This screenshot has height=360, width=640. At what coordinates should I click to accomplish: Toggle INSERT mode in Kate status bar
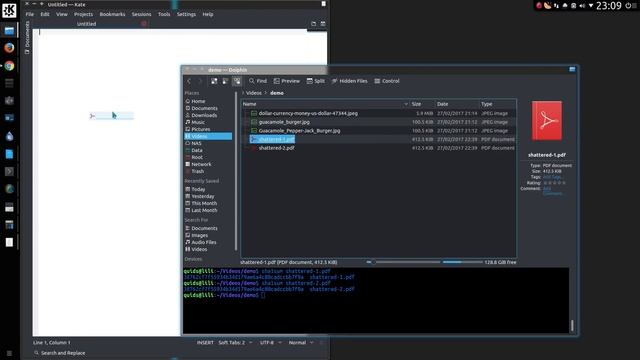click(x=205, y=343)
